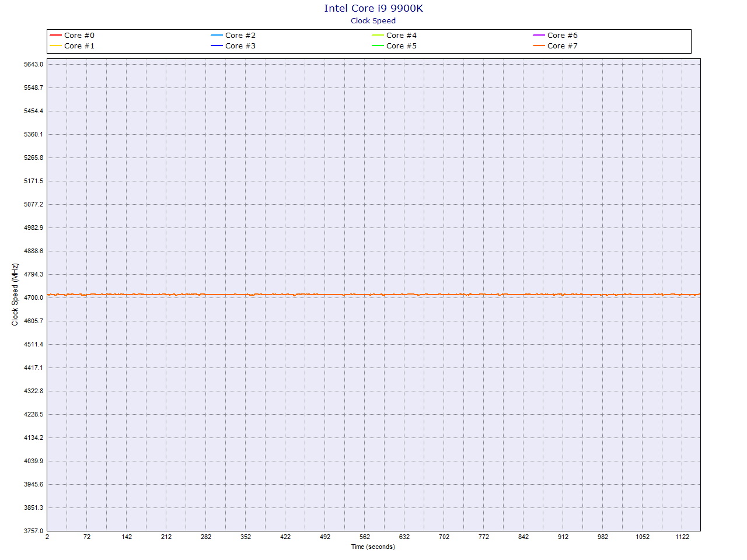
Task: Click the 4700.0 y-axis value
Action: pyautogui.click(x=33, y=297)
